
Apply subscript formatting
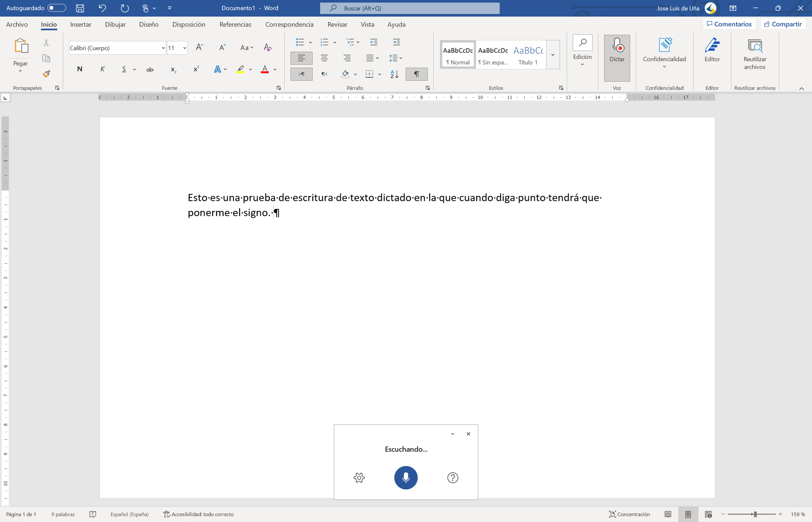(x=173, y=70)
